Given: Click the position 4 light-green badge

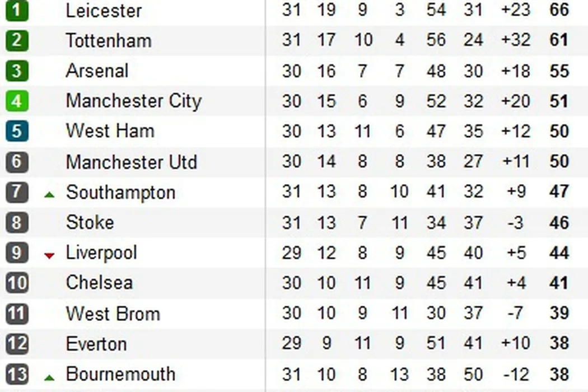Looking at the screenshot, I should coord(17,101).
